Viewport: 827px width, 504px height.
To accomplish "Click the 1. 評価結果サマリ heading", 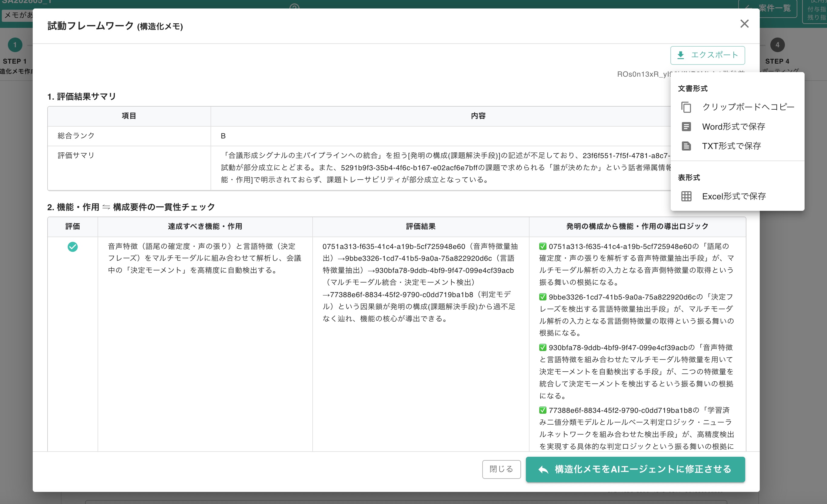I will pos(81,97).
